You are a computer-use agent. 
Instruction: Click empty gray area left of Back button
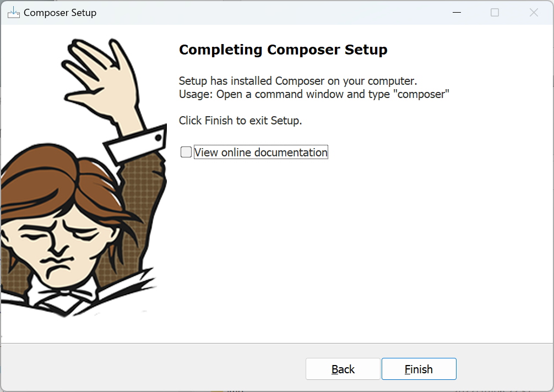click(152, 368)
